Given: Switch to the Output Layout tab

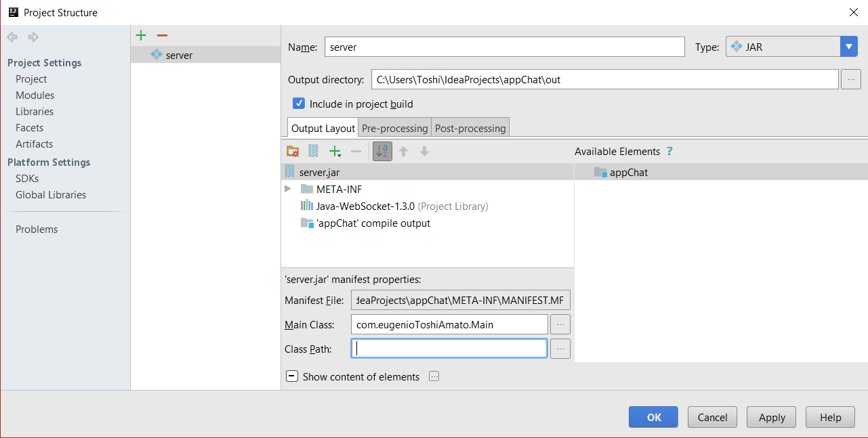Looking at the screenshot, I should pyautogui.click(x=323, y=128).
